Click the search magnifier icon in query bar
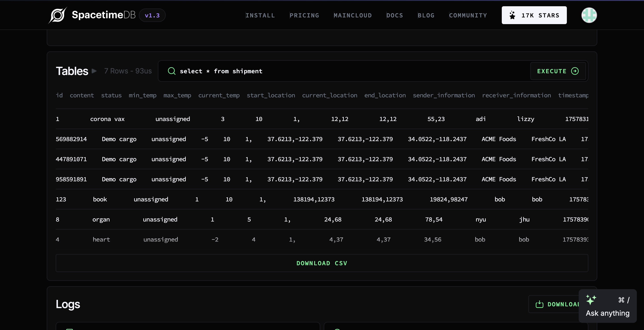Image resolution: width=644 pixels, height=330 pixels. coord(172,71)
